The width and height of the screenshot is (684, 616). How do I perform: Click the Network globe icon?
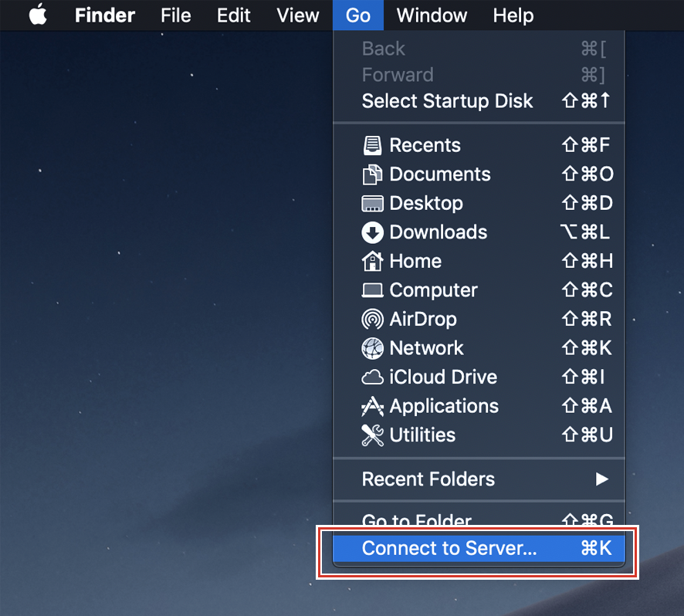pos(371,347)
